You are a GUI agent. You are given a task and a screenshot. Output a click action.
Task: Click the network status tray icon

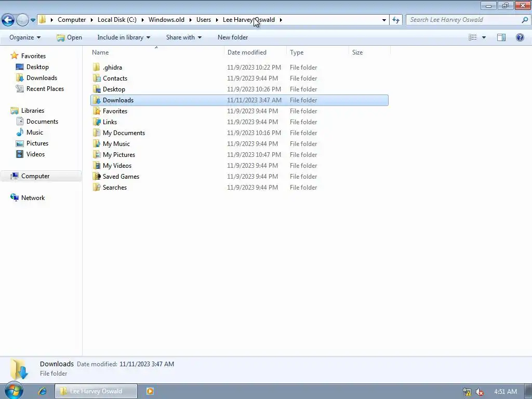pos(467,392)
